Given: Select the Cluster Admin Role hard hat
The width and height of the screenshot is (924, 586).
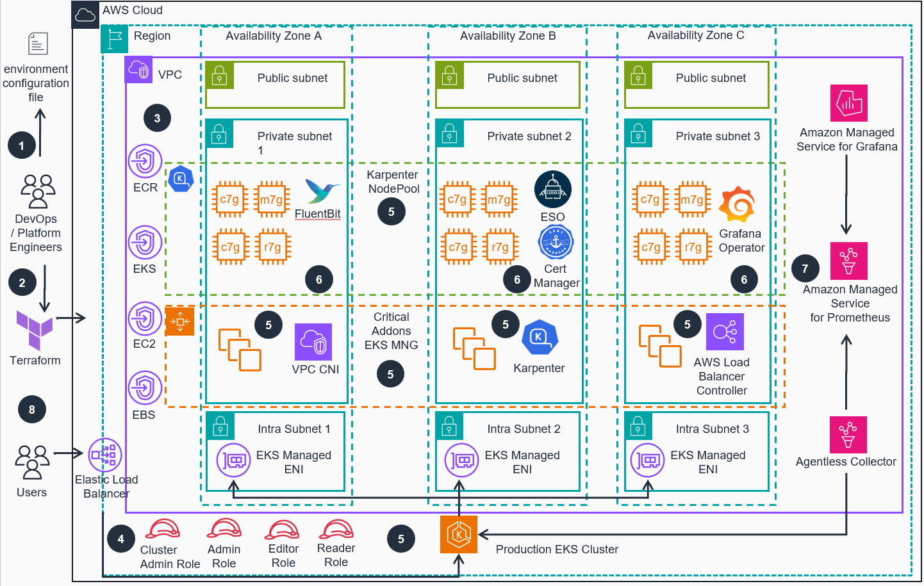Looking at the screenshot, I should 163,530.
